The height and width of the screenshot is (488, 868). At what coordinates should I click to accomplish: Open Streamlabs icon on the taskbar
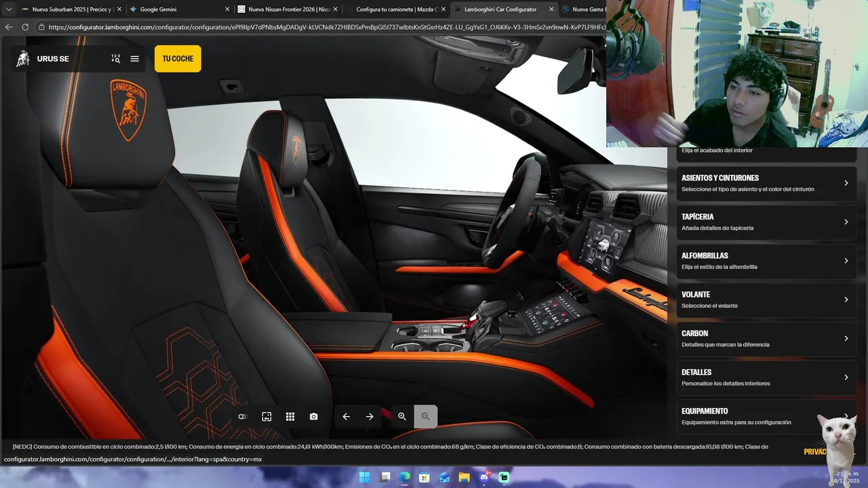click(x=504, y=477)
